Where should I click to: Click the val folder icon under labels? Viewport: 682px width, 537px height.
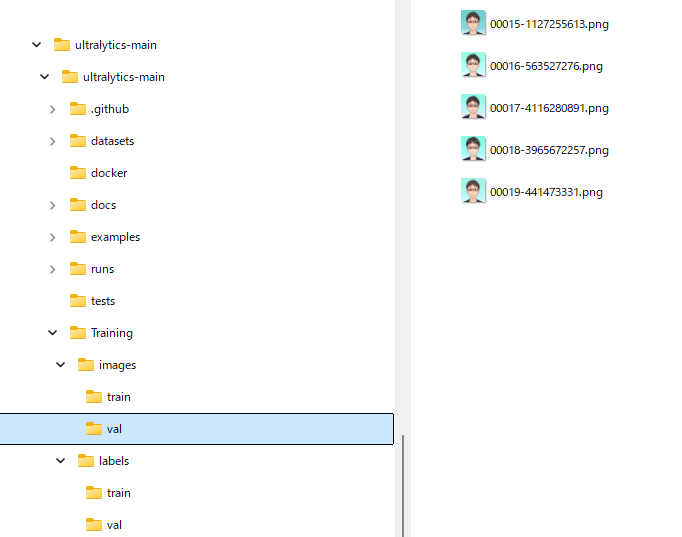pyautogui.click(x=94, y=525)
